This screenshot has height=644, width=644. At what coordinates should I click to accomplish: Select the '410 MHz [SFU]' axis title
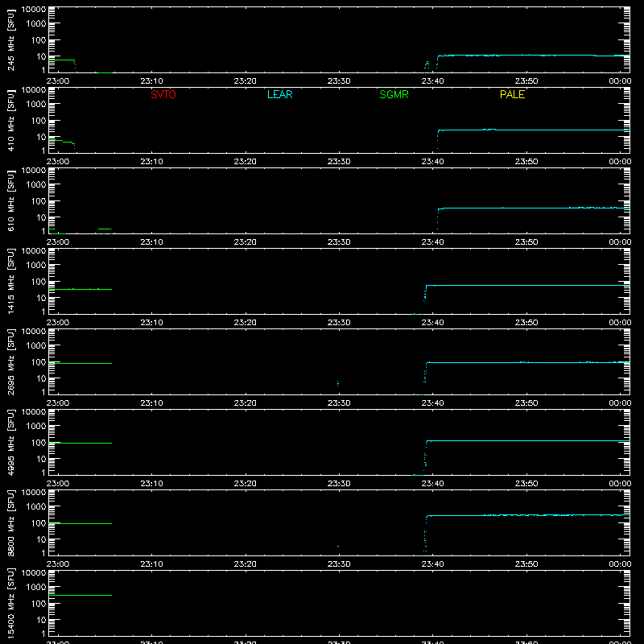pos(11,120)
